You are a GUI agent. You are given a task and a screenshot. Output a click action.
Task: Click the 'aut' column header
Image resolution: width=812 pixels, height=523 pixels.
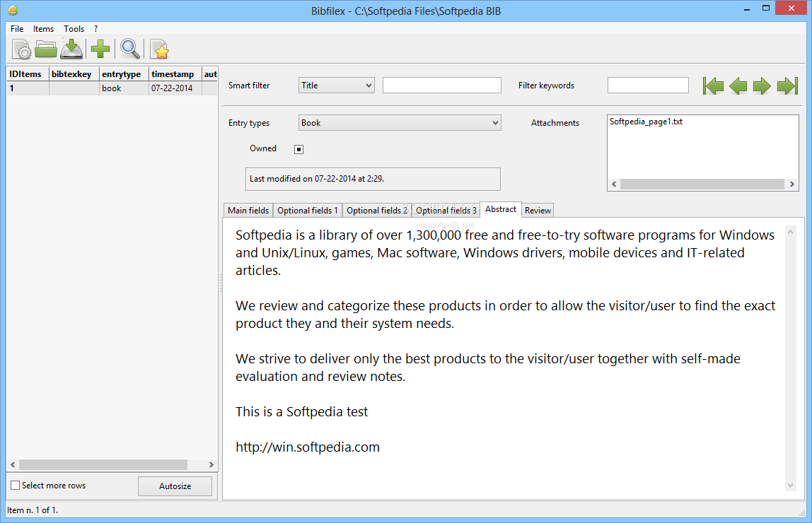tap(210, 74)
